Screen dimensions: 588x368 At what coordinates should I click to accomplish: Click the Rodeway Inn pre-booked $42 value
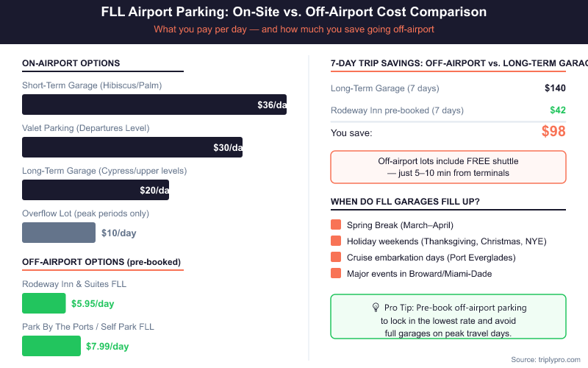pyautogui.click(x=558, y=110)
